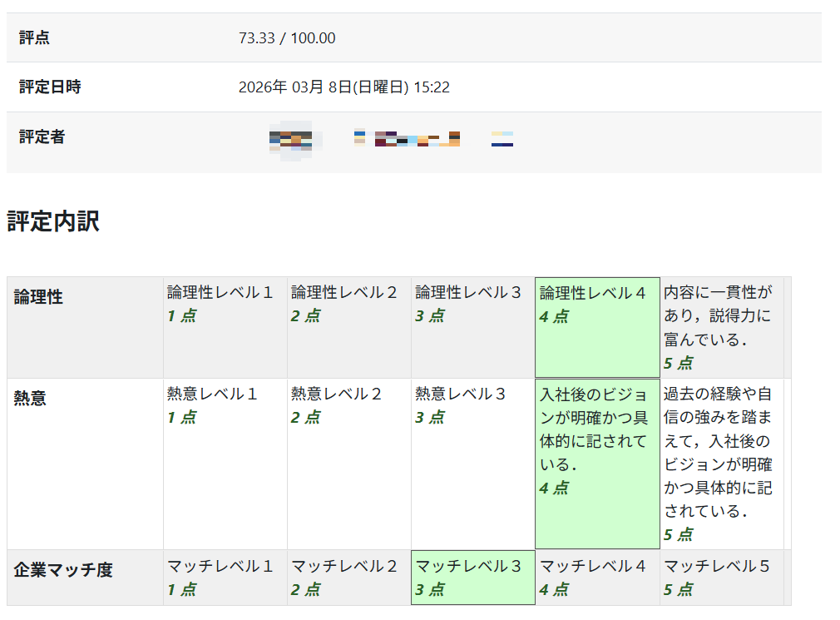This screenshot has height=620, width=840.
Task: Select the マッチレベル２ level
Action: coord(348,578)
